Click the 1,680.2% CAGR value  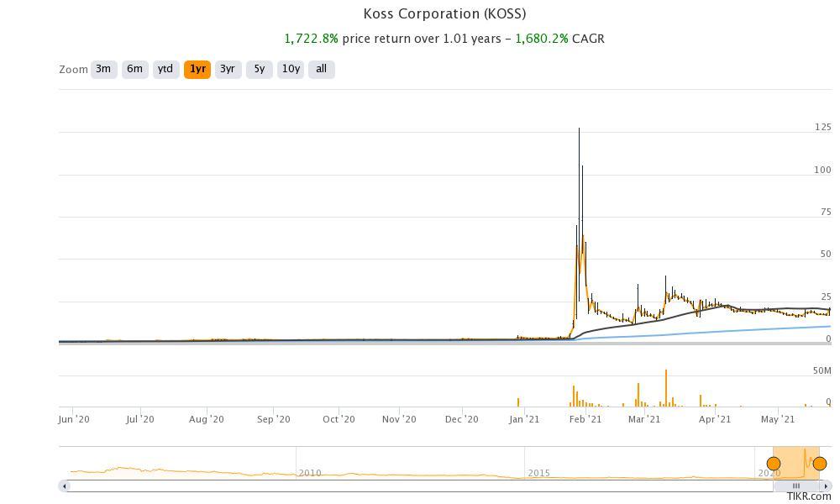(542, 39)
